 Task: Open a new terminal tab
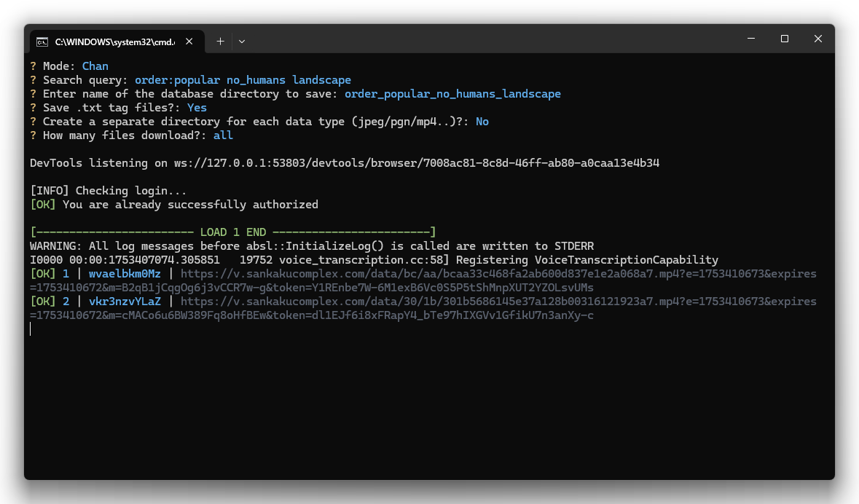point(220,41)
